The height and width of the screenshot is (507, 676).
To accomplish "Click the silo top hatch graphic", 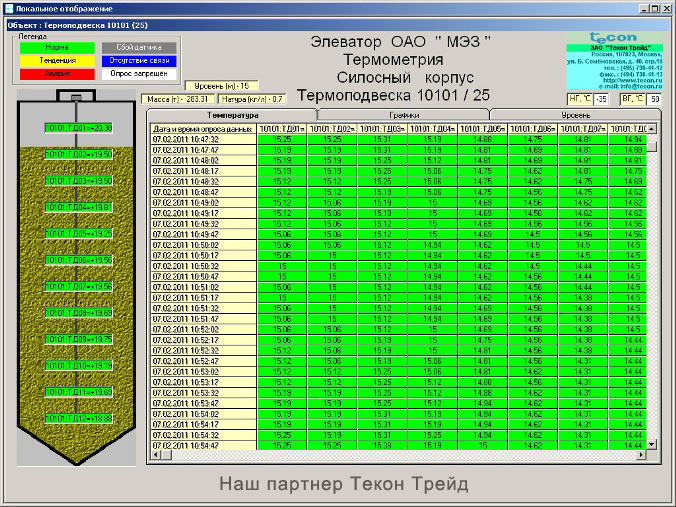I will 76,96.
